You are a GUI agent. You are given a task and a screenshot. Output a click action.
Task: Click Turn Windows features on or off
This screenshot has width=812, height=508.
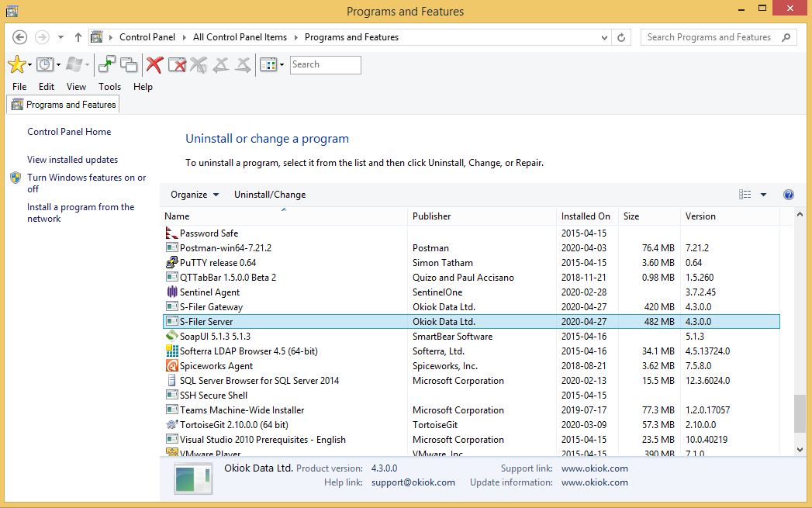pyautogui.click(x=87, y=183)
